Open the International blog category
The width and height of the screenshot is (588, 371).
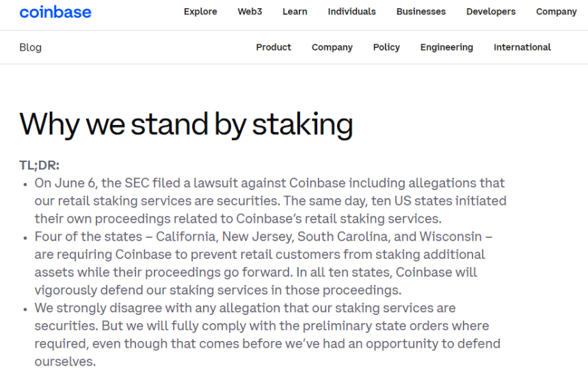click(522, 47)
